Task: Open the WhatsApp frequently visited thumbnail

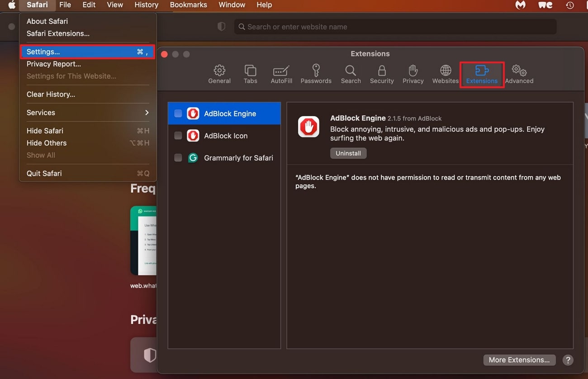Action: tap(143, 241)
